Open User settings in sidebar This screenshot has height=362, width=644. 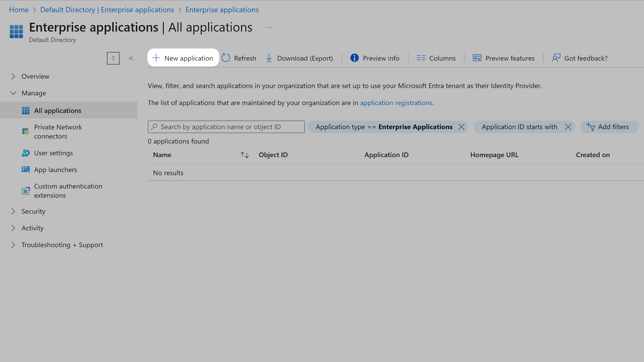click(69, 153)
